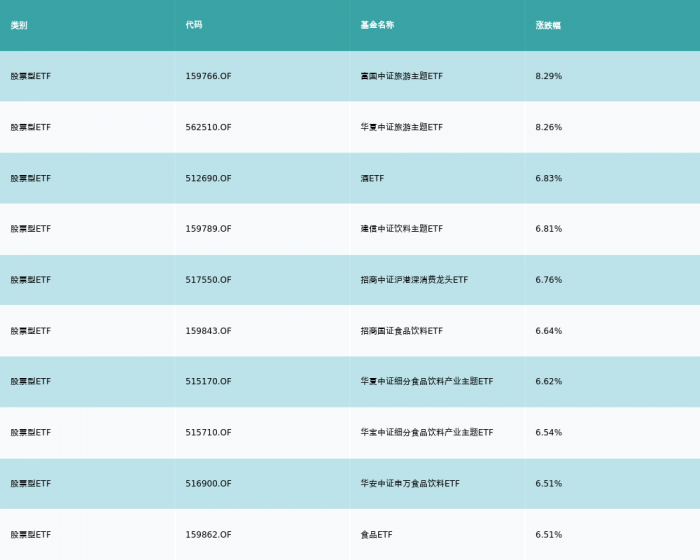This screenshot has height=560, width=700.
Task: Click fund name 酒ETF
Action: click(372, 179)
